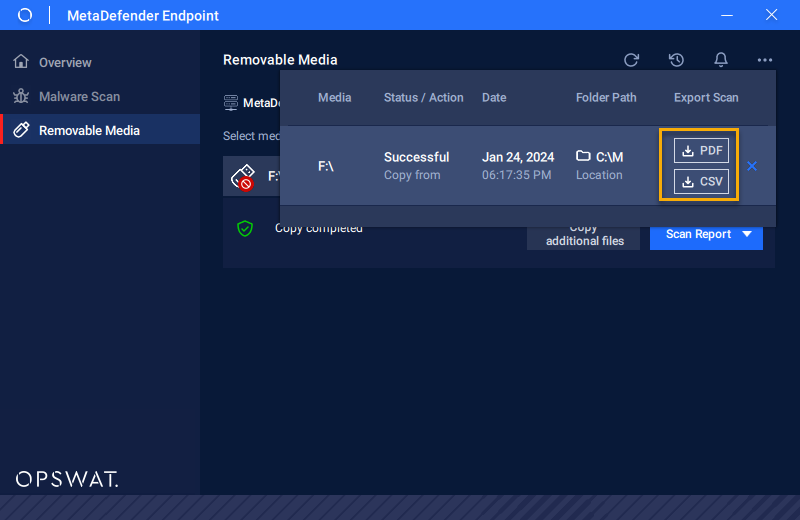
Task: Click the blocked USB drive icon
Action: pos(243,177)
